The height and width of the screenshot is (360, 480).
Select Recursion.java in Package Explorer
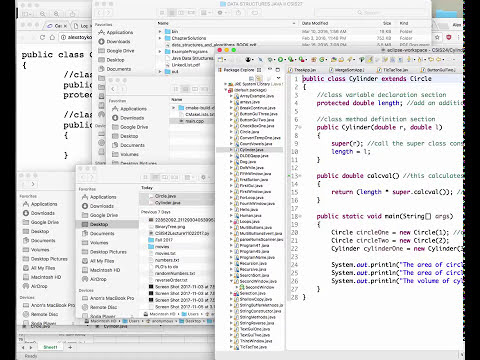point(253,263)
